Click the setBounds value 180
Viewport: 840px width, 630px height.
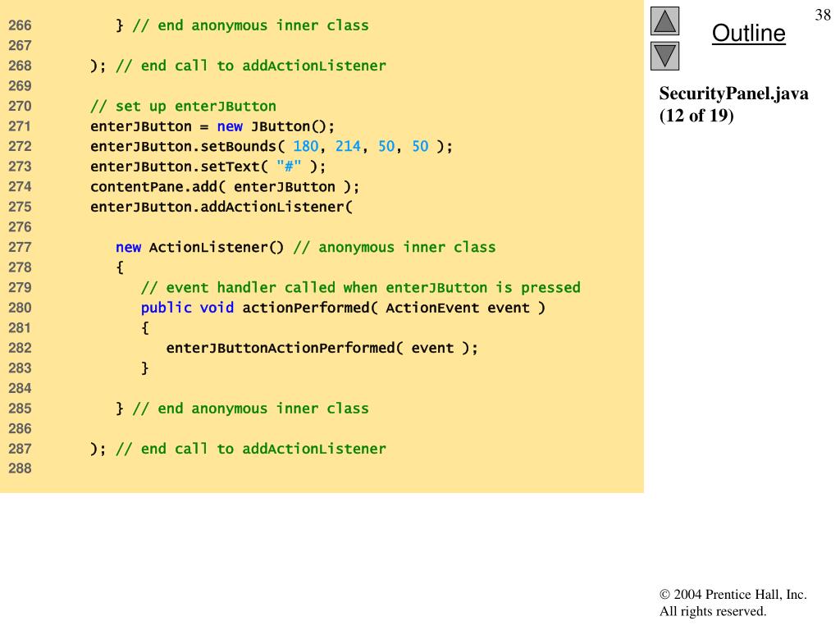[306, 146]
